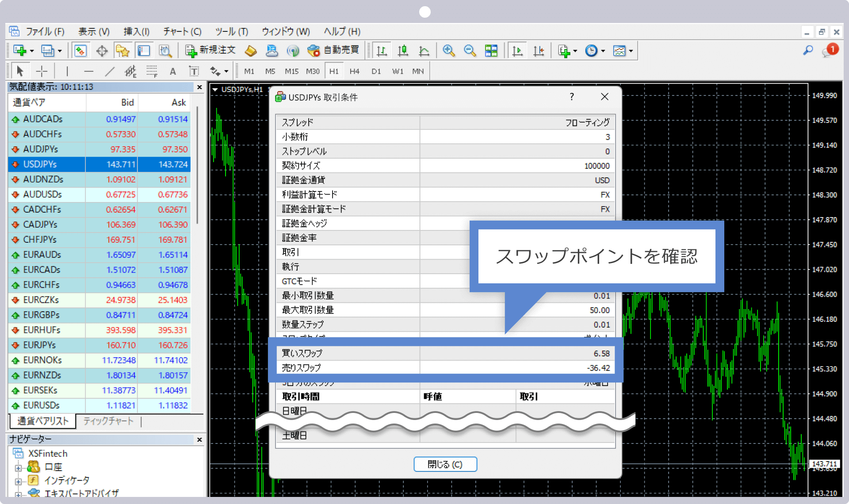Open search magnifier icon
Image resolution: width=849 pixels, height=504 pixels.
[x=808, y=50]
